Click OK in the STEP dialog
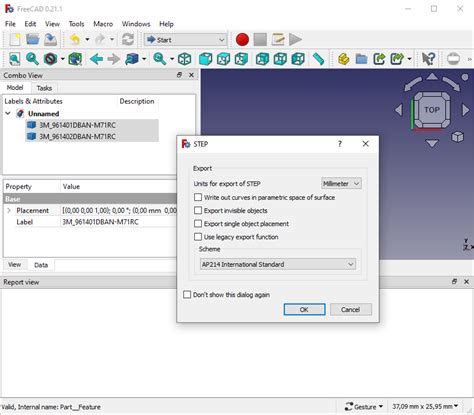The height and width of the screenshot is (415, 474). [x=304, y=309]
